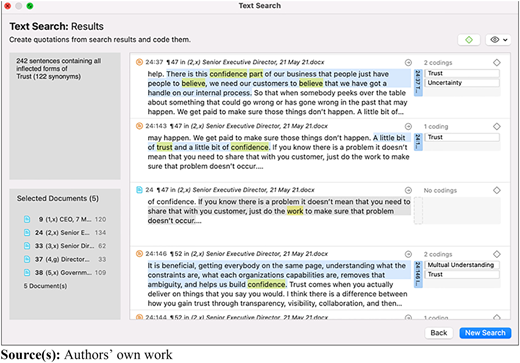The width and height of the screenshot is (520, 363).
Task: Apply code diamond beside 2 codings of 24:37
Action: point(497,62)
